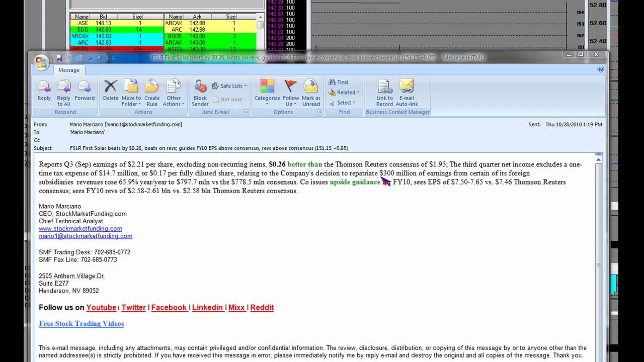Click Mark as Unread
The height and width of the screenshot is (362, 644).
[x=311, y=94]
